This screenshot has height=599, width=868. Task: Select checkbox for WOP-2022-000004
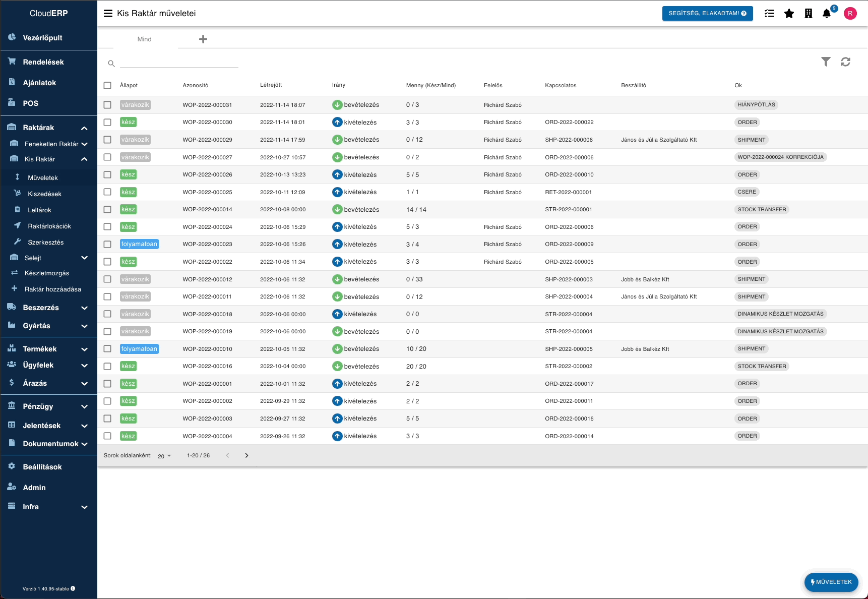[107, 436]
